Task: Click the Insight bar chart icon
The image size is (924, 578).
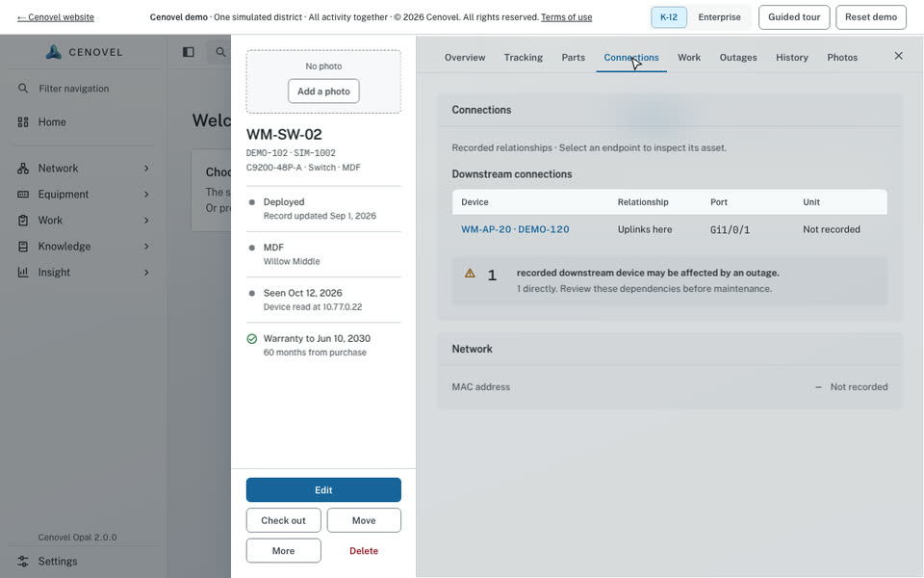Action: [23, 272]
